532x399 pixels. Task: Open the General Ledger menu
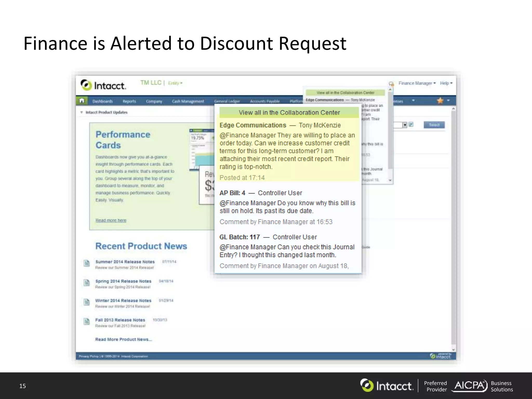pos(227,101)
